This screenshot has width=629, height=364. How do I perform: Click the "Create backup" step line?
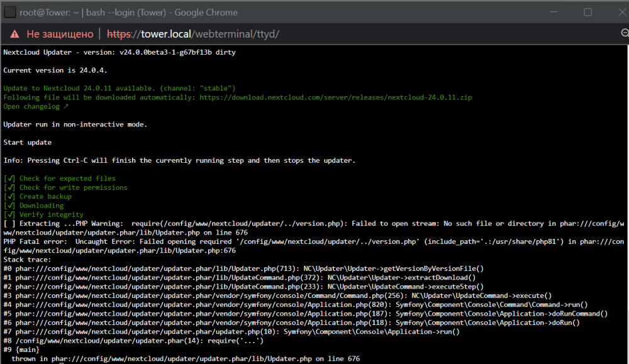point(37,196)
